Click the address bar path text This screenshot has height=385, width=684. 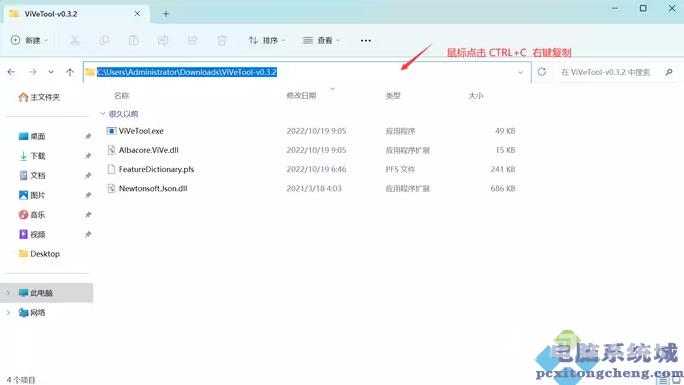click(x=187, y=72)
